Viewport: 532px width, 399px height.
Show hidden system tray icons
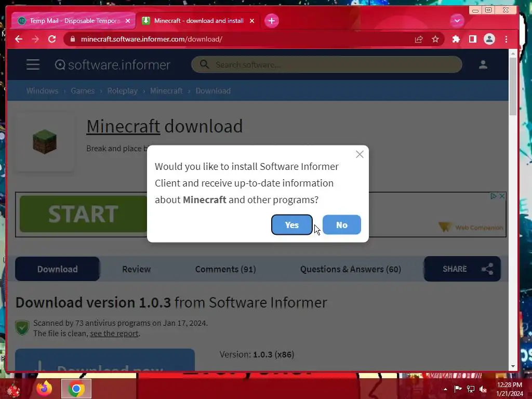(445, 389)
